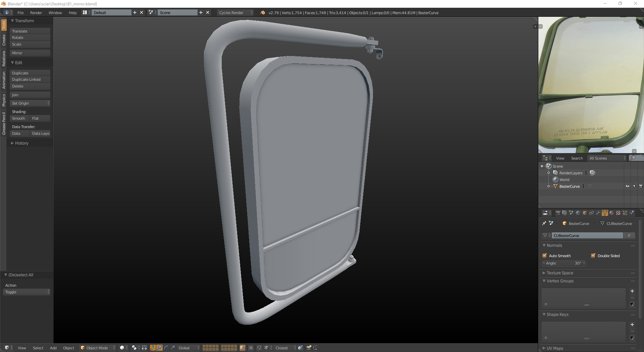Image resolution: width=644 pixels, height=352 pixels.
Task: Click the Blender logo icon in info header
Action: [263, 12]
